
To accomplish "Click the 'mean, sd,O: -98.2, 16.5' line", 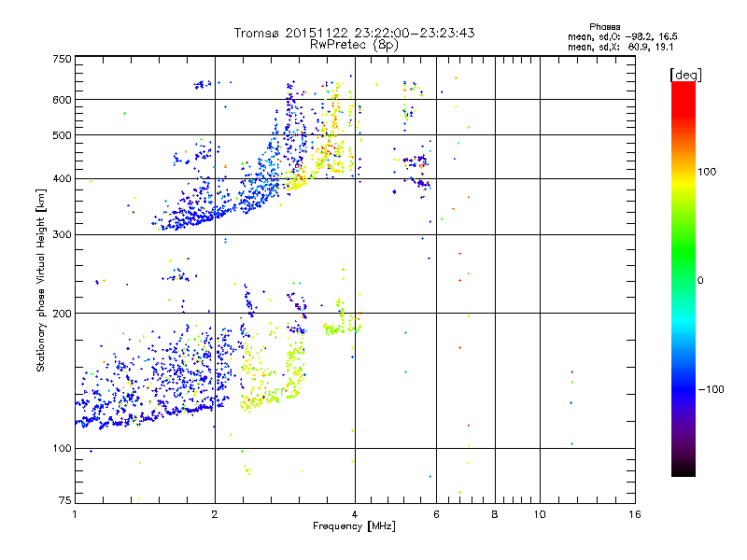I will [x=622, y=36].
